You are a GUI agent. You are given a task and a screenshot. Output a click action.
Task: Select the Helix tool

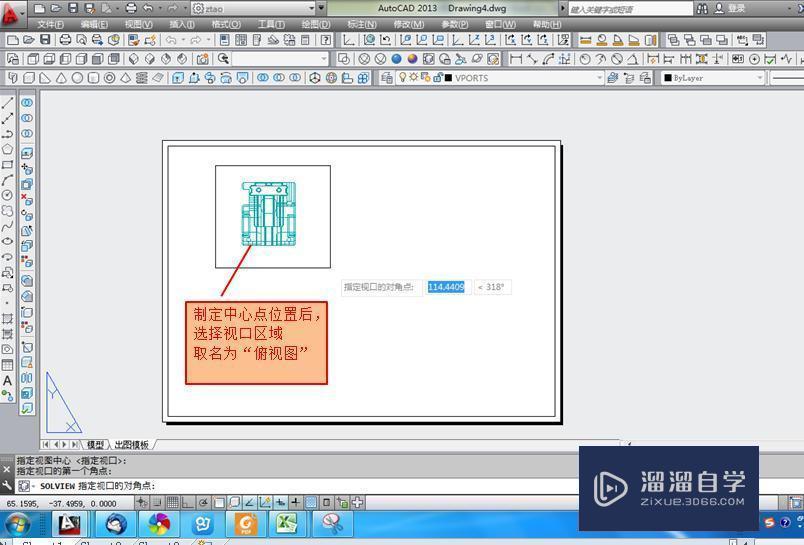point(142,78)
